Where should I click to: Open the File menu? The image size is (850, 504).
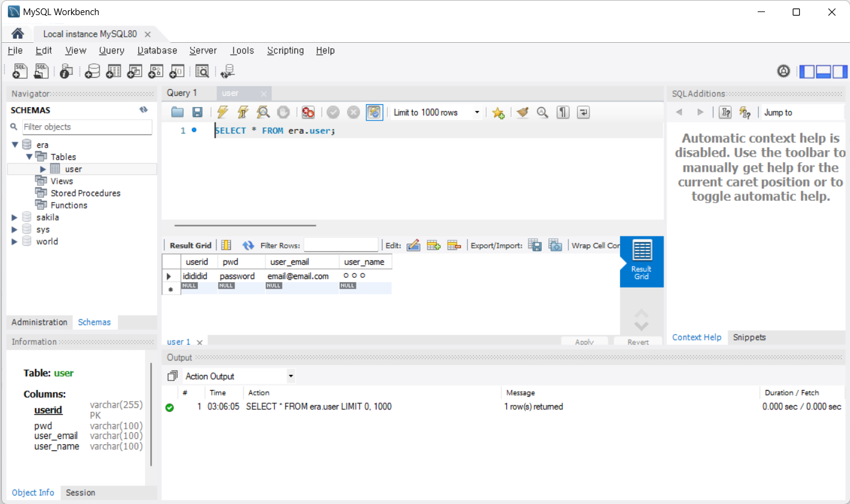point(15,51)
